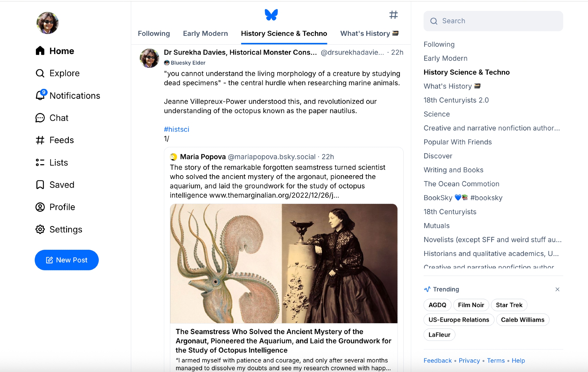Click the New Post button
Screen dimensions: 588x372
pos(67,260)
